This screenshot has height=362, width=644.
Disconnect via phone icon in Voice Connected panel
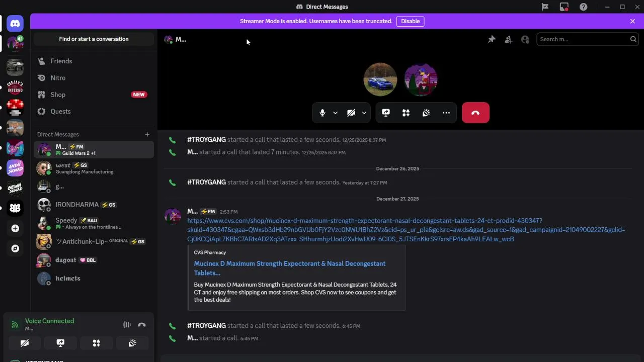pos(142,325)
